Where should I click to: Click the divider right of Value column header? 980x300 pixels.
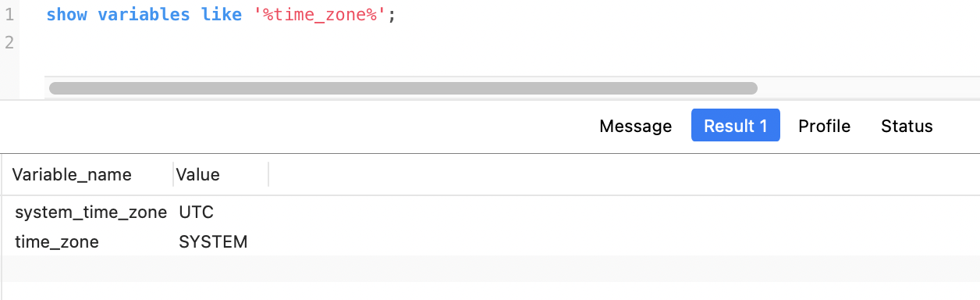268,174
